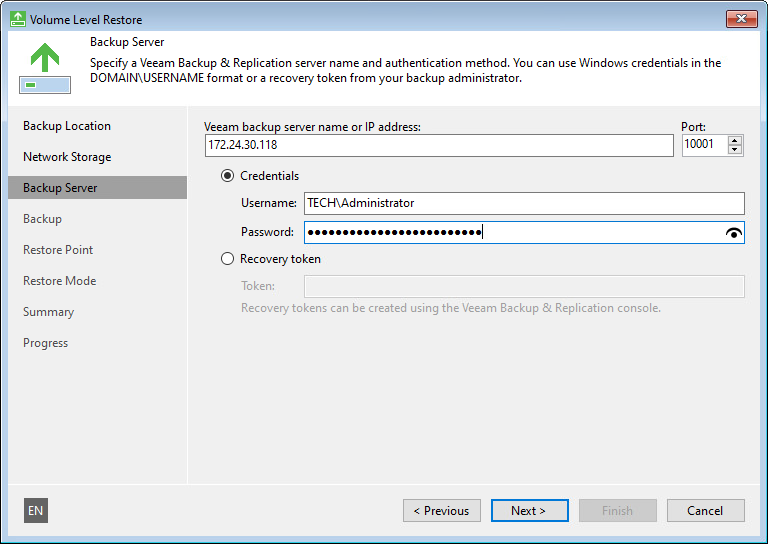Click 'Veeam backup server name or IP address:' label
The height and width of the screenshot is (544, 768).
[312, 127]
